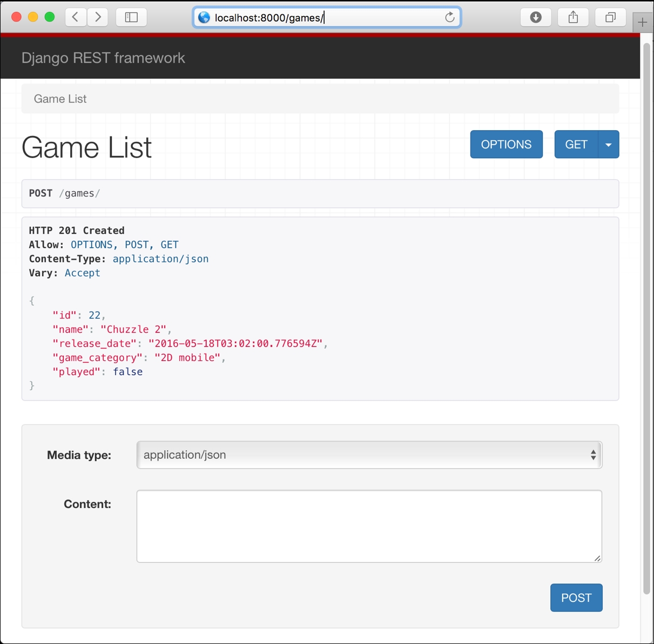The width and height of the screenshot is (654, 644).
Task: Select Game List in the breadcrumb
Action: [60, 99]
